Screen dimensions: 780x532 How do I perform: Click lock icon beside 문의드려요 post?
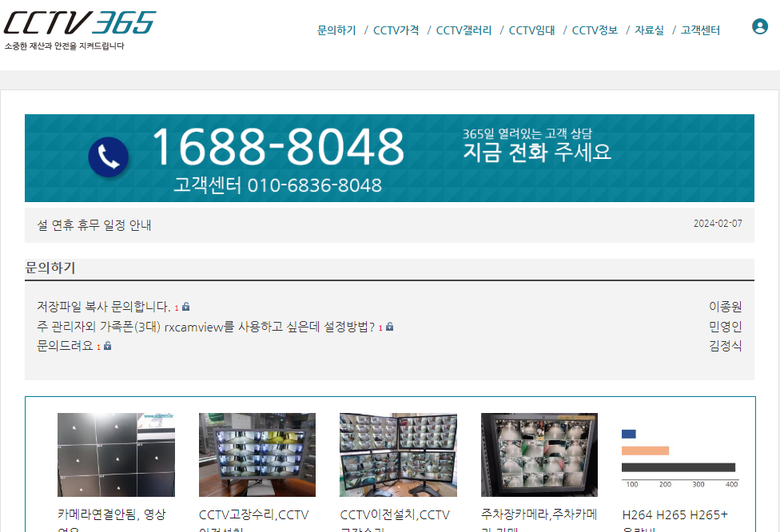coord(108,346)
